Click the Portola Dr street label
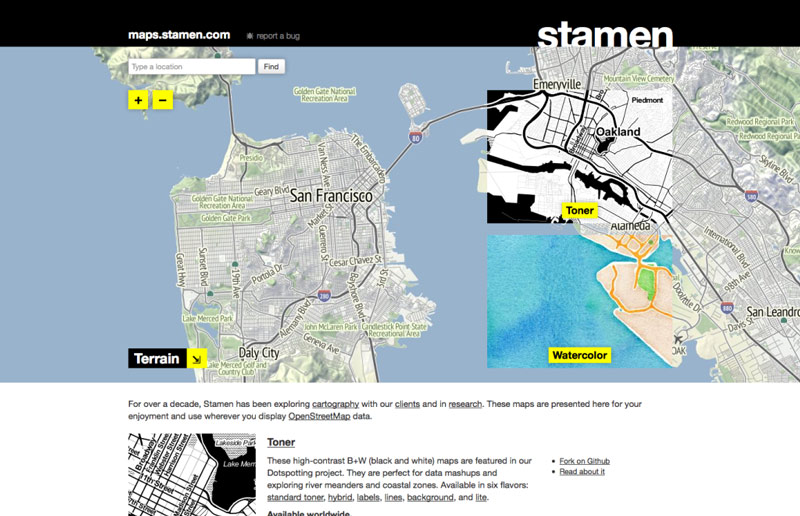The height and width of the screenshot is (516, 800). 267,274
